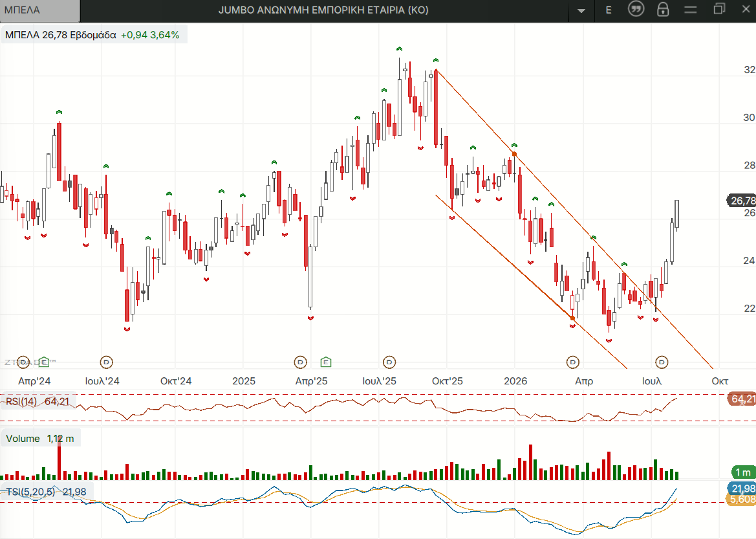
Task: Click the current price tag 26,78
Action: tap(742, 201)
